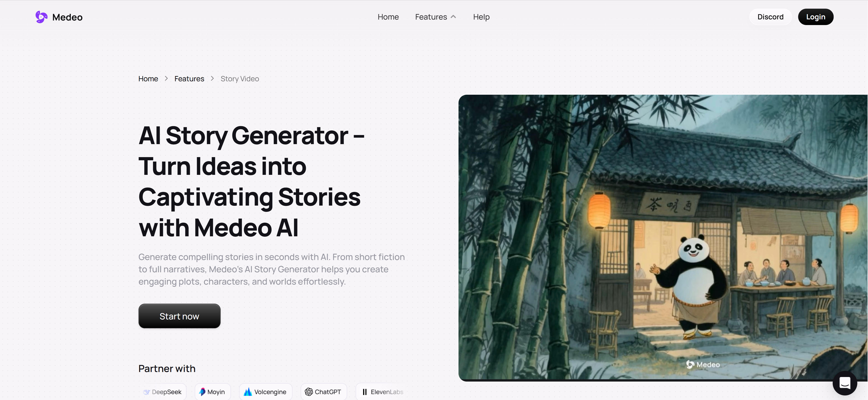
Task: Click the DeepSeek whale partner icon
Action: coord(147,392)
